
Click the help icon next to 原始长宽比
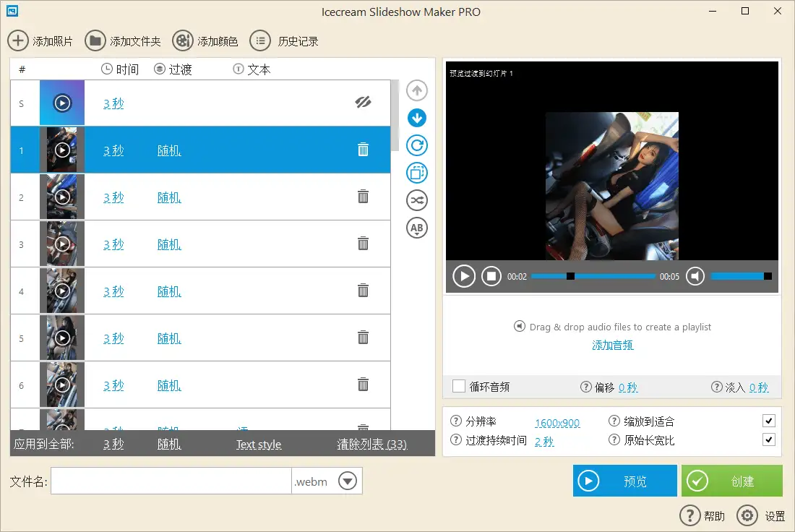(614, 439)
